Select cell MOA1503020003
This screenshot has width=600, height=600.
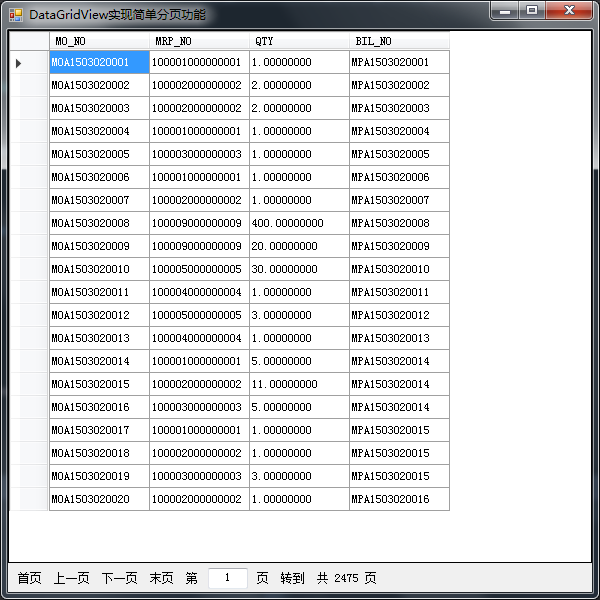pyautogui.click(x=99, y=108)
